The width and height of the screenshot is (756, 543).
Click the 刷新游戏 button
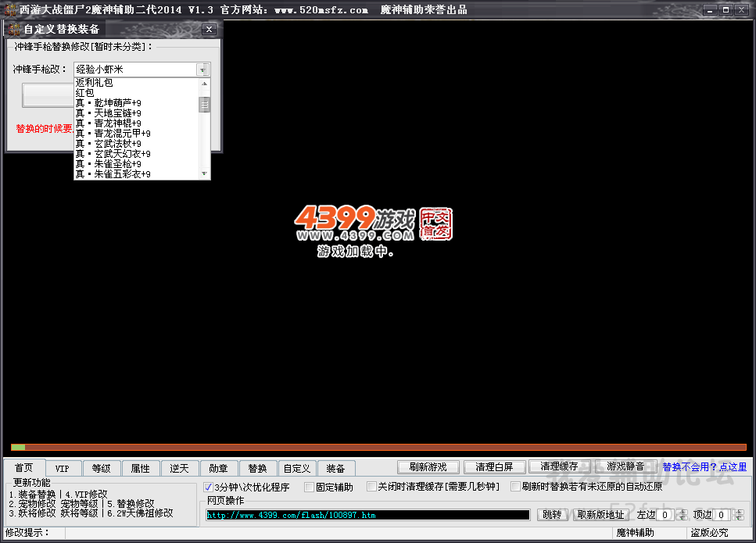point(428,467)
